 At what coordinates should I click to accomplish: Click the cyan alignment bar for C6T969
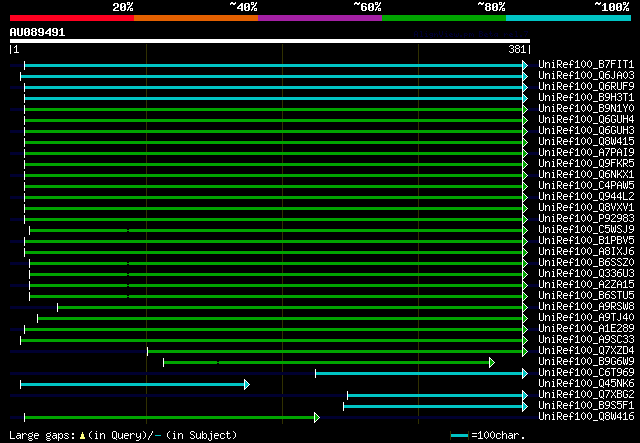pos(419,374)
